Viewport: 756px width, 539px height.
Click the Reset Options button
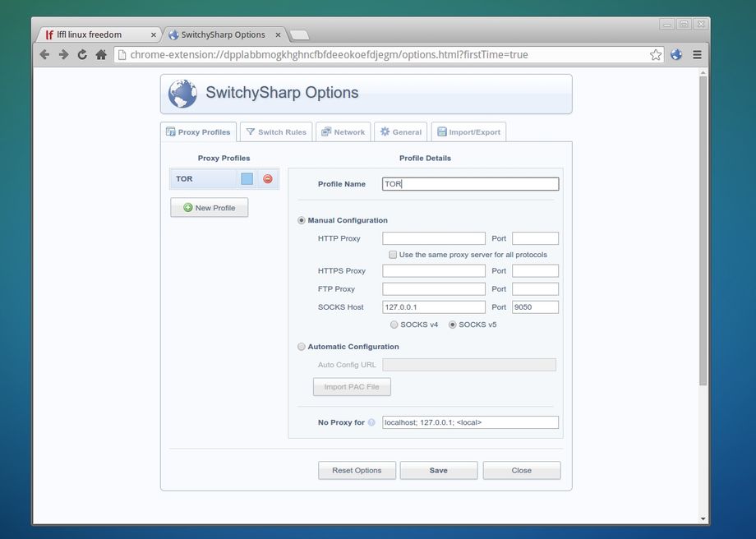pos(357,471)
